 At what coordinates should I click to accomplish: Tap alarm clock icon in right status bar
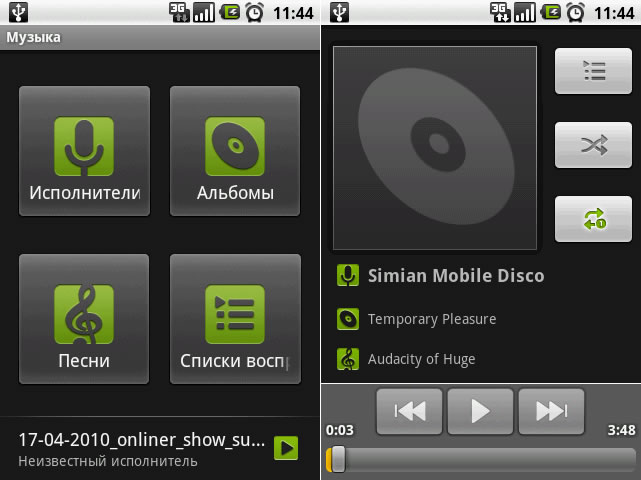point(575,13)
